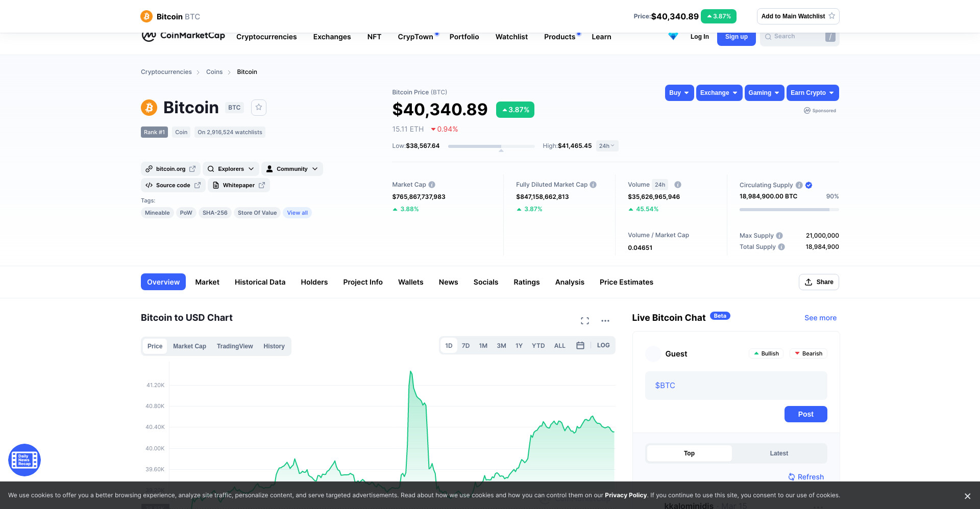Viewport: 980px width, 509px height.
Task: Open the Holders tab
Action: [314, 282]
